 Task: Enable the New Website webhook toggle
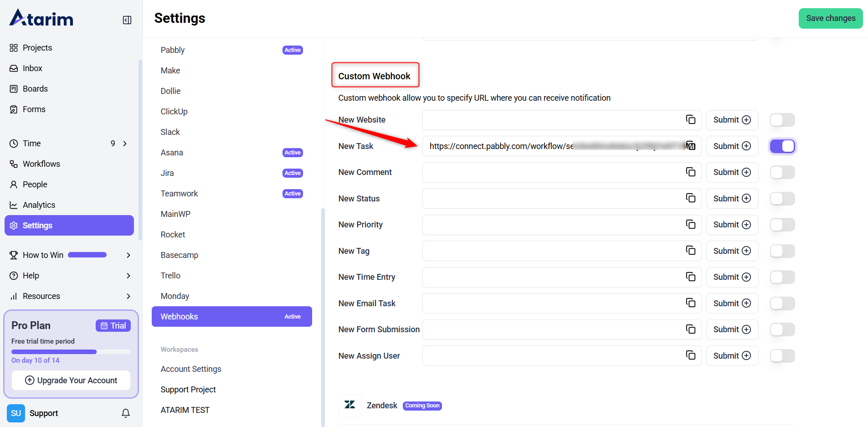pyautogui.click(x=782, y=120)
